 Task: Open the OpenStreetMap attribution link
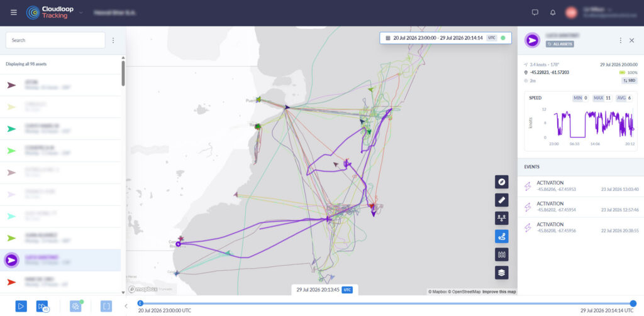click(464, 291)
